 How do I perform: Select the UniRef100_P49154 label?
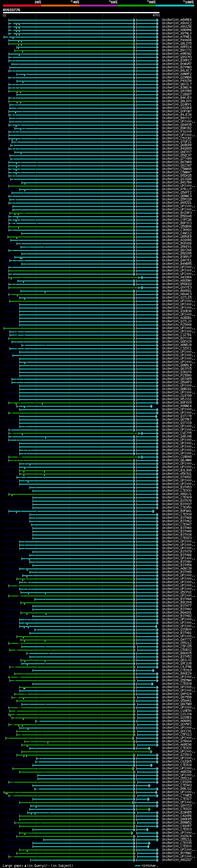[x=177, y=81]
